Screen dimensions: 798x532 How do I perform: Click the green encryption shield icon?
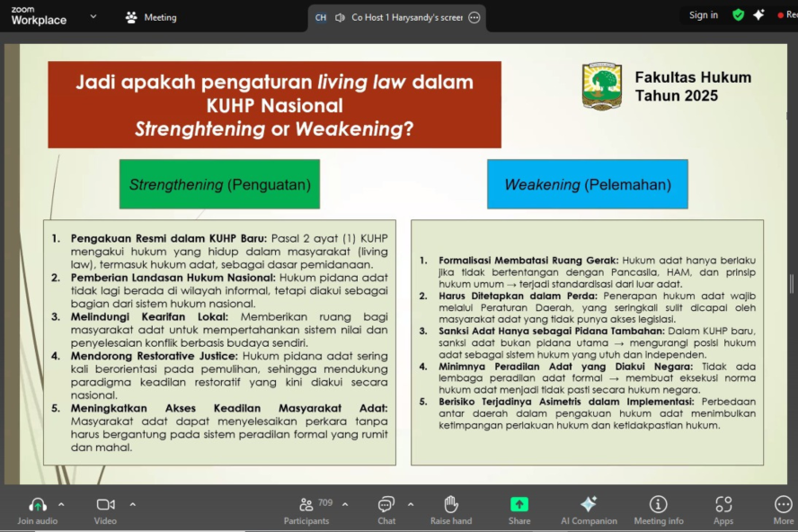[739, 15]
